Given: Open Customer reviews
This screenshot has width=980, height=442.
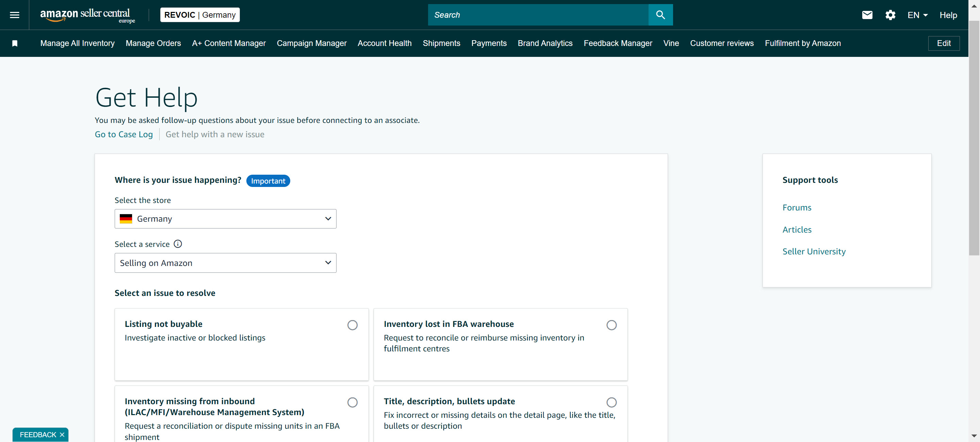Looking at the screenshot, I should (722, 43).
